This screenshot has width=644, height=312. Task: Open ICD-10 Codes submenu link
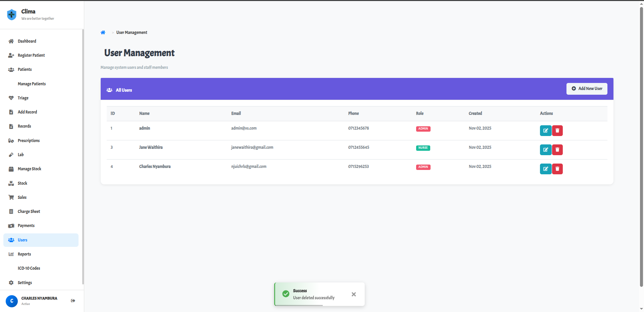coord(29,268)
